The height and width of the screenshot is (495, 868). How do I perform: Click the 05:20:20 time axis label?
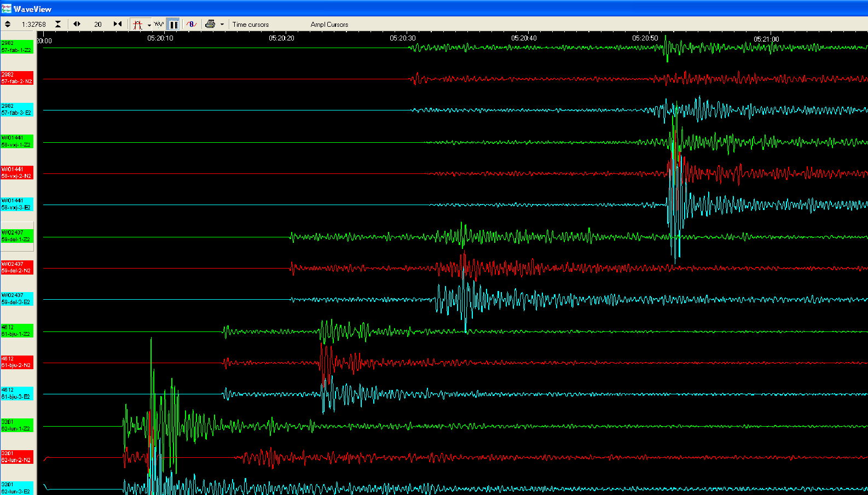(281, 38)
